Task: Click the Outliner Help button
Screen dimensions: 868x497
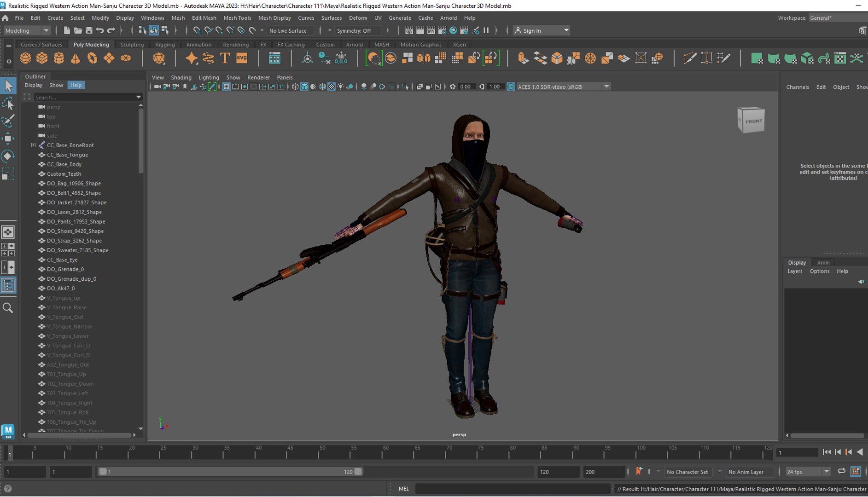Action: pos(76,85)
